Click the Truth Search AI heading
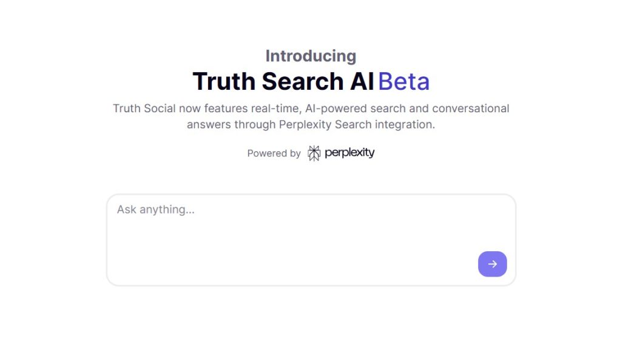 pyautogui.click(x=283, y=81)
